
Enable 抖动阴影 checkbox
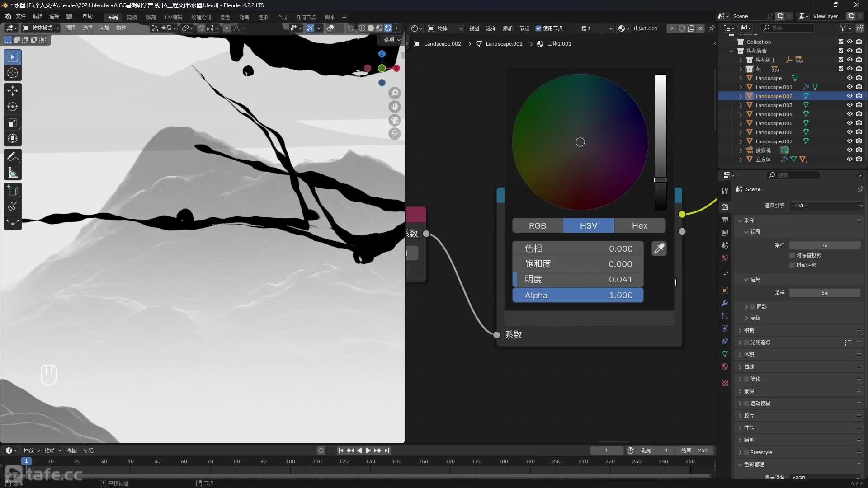(792, 265)
